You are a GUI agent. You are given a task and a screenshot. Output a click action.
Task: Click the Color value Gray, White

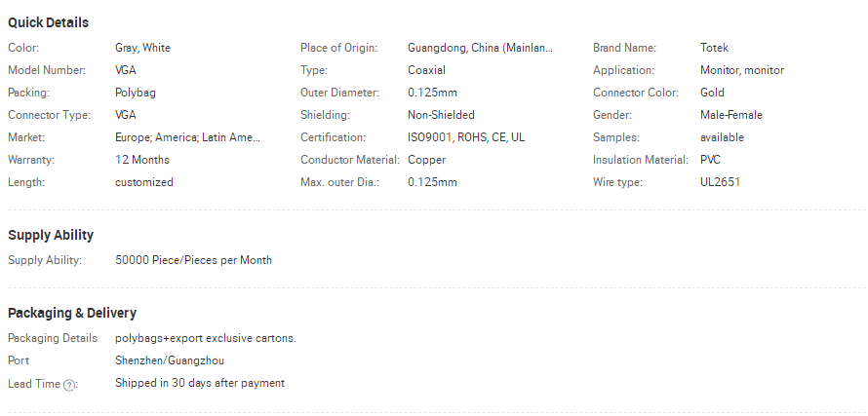click(142, 48)
